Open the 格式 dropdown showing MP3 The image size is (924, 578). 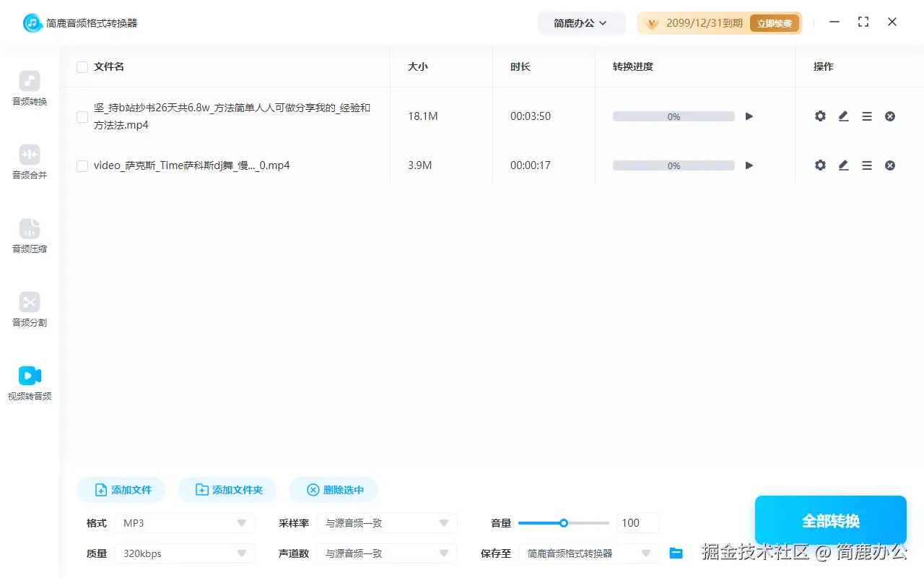(x=184, y=522)
